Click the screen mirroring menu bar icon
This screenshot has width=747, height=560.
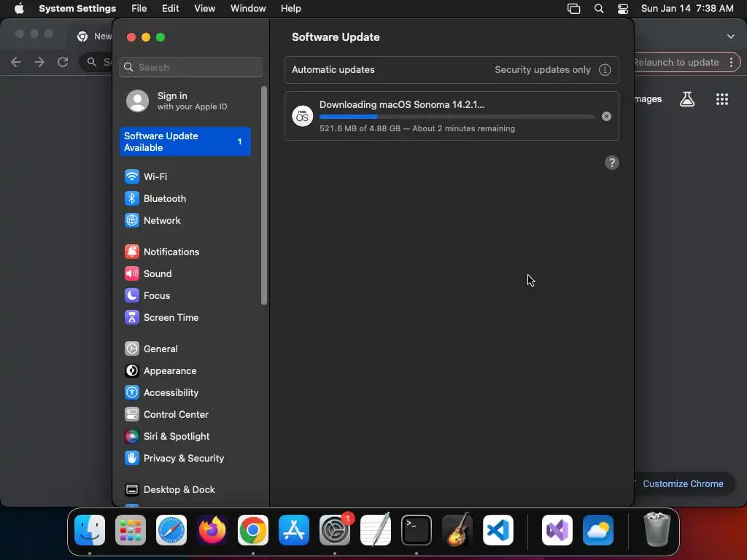click(x=573, y=9)
